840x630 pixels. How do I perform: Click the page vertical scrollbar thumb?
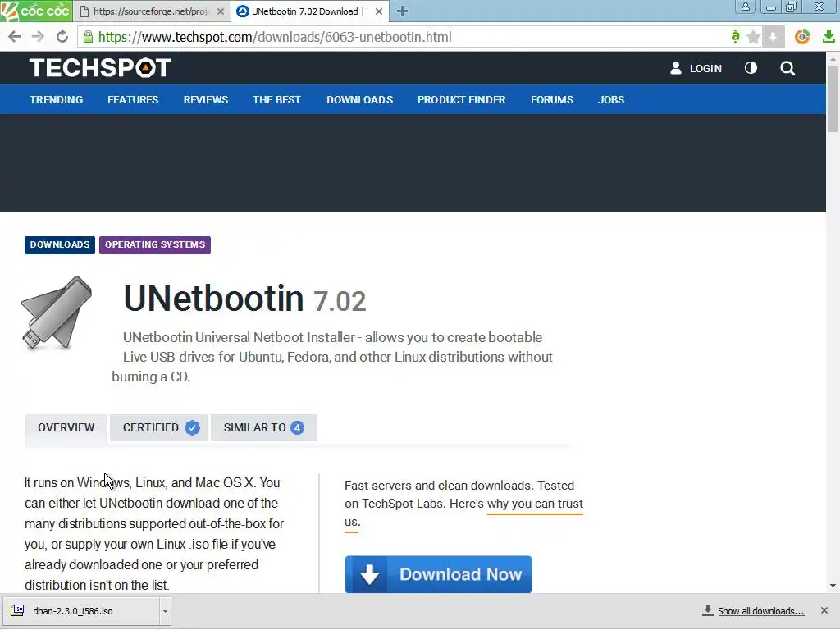[x=833, y=99]
